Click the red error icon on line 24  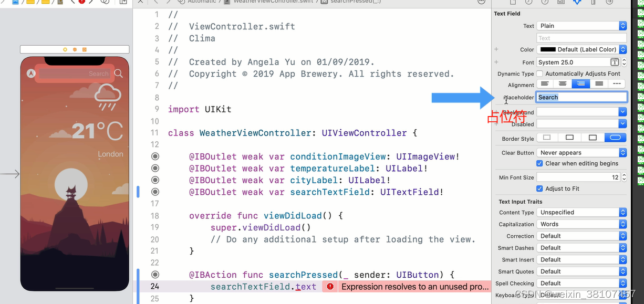[x=330, y=287]
